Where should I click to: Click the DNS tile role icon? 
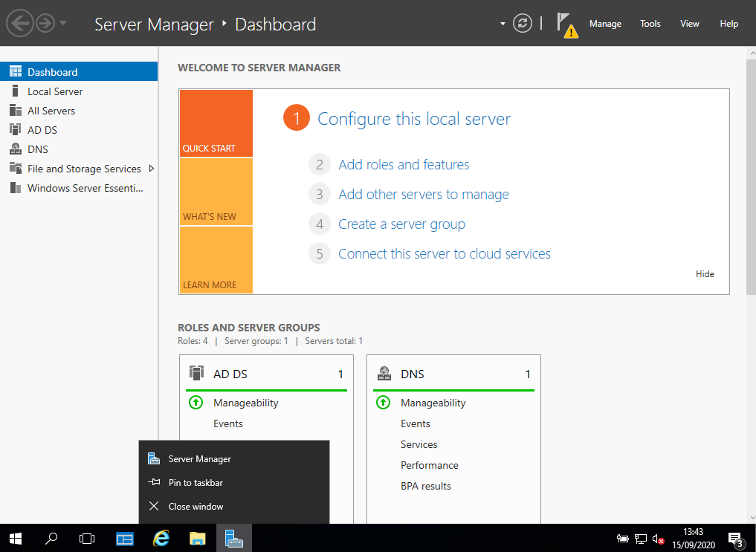(384, 373)
